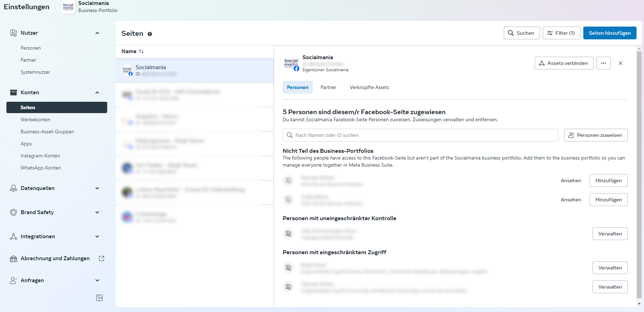644x312 pixels.
Task: Open the three-dots more options menu
Action: pos(603,63)
